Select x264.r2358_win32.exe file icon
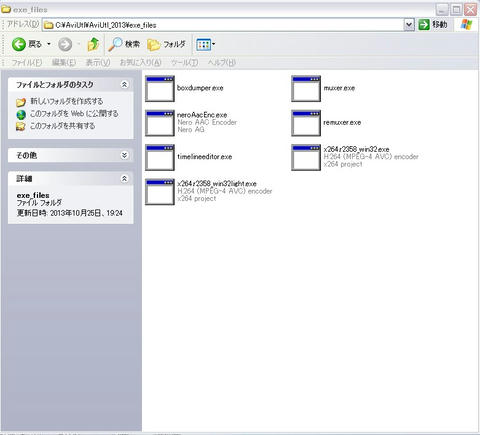The image size is (480, 435). click(x=306, y=157)
